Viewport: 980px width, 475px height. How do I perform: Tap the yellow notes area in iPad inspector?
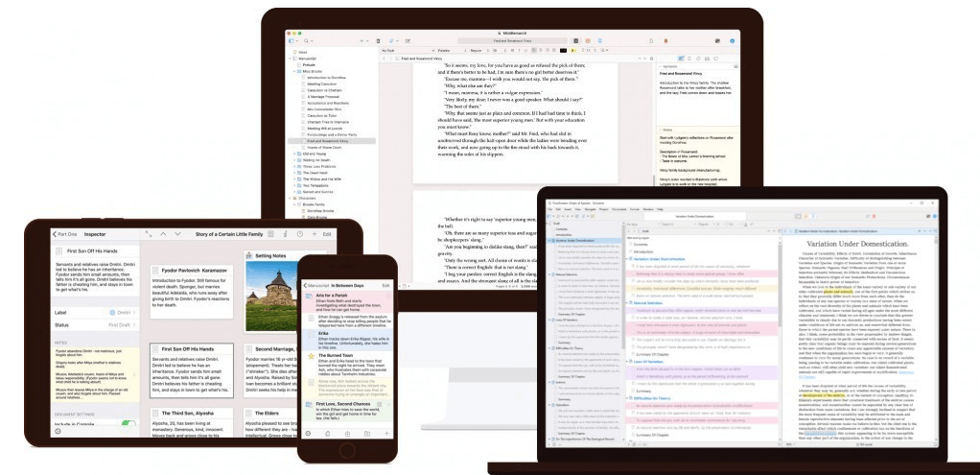click(95, 374)
